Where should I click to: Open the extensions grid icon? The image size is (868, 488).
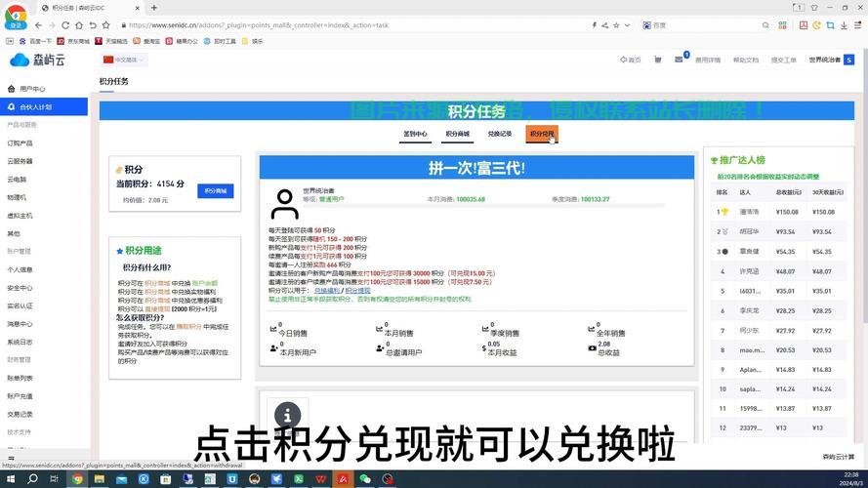(x=782, y=25)
